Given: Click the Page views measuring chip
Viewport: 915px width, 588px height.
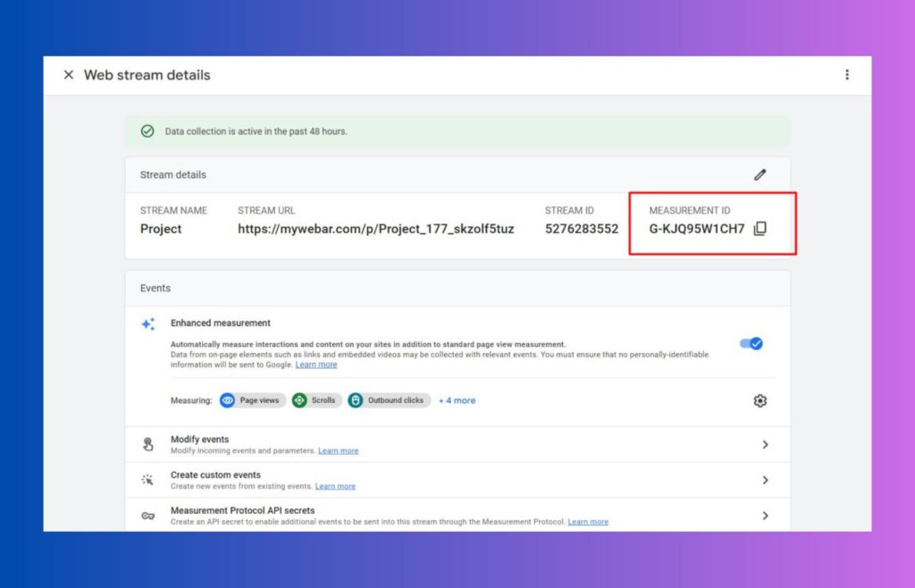Looking at the screenshot, I should coord(252,400).
